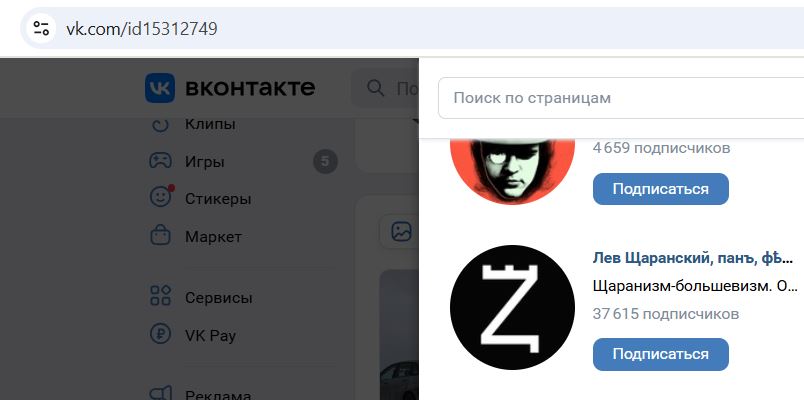The height and width of the screenshot is (400, 804).
Task: Open the Сервисы menu item
Action: click(x=219, y=297)
